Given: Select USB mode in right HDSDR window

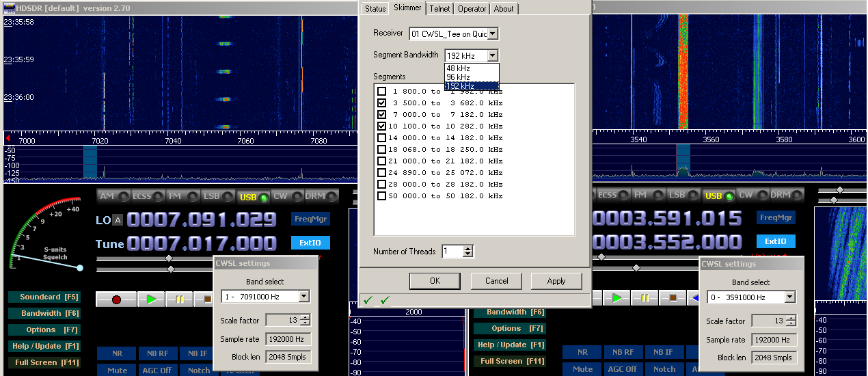Looking at the screenshot, I should click(718, 196).
